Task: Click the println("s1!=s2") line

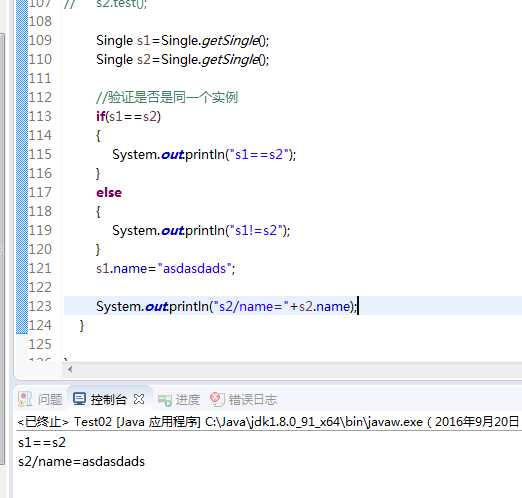Action: (x=201, y=230)
